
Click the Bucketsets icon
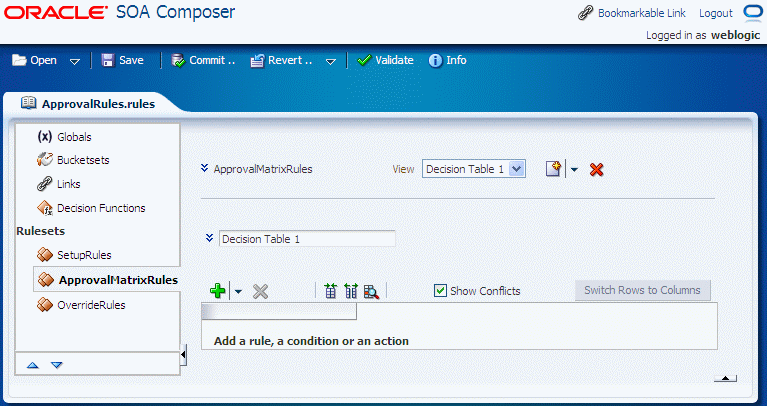(x=45, y=159)
